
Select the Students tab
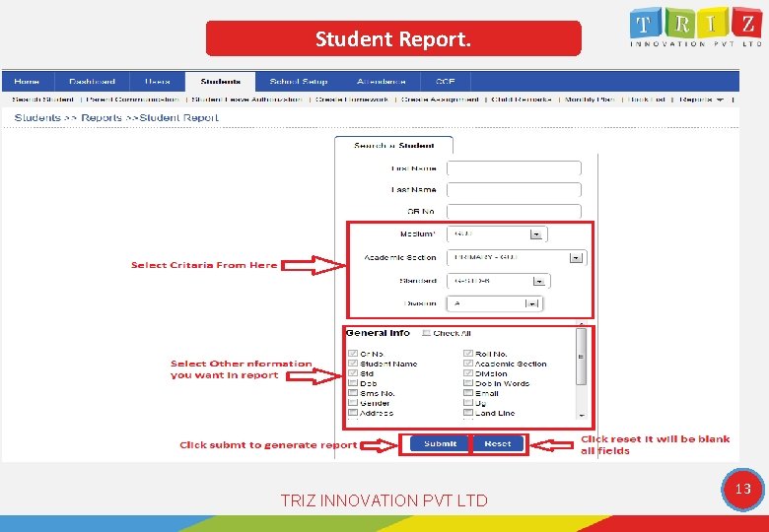coord(220,82)
